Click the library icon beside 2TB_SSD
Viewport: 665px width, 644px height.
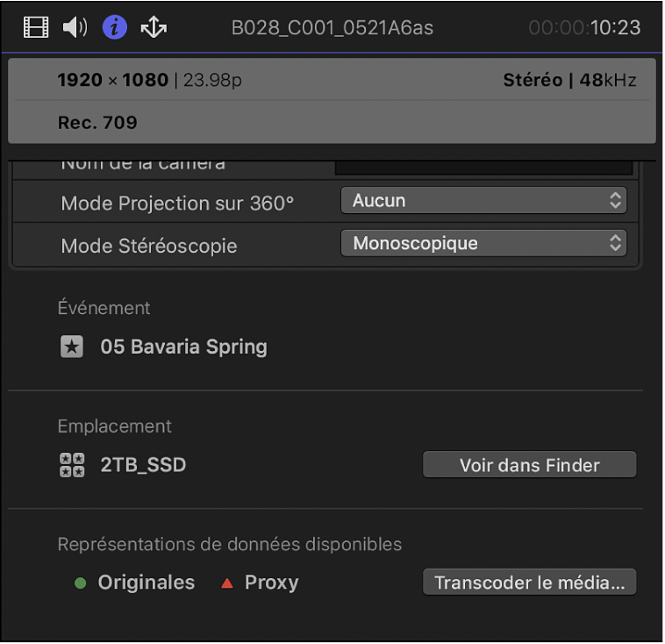(71, 465)
